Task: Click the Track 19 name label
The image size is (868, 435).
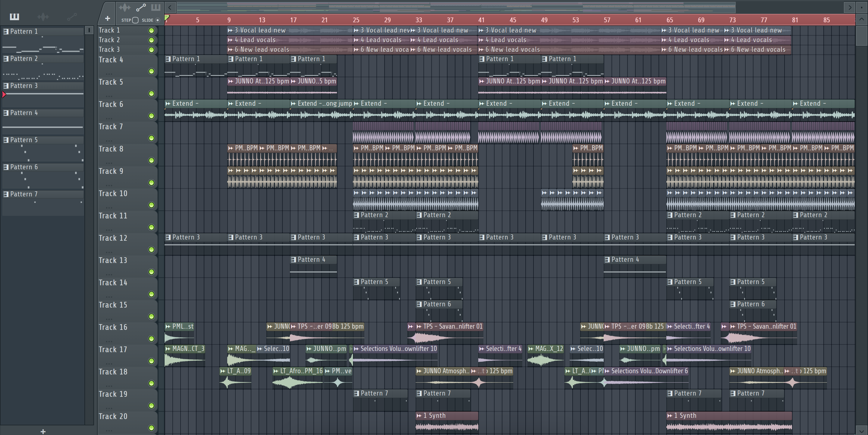Action: click(x=113, y=394)
